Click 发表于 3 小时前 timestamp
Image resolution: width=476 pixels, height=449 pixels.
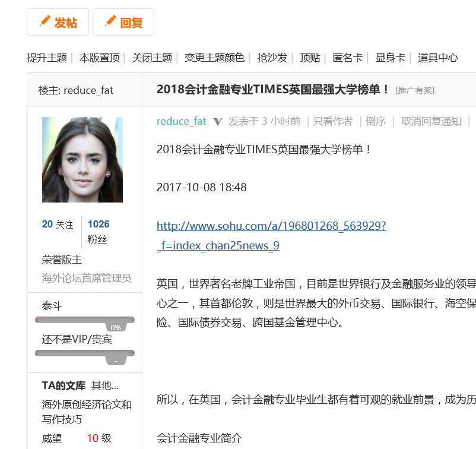[x=264, y=121]
